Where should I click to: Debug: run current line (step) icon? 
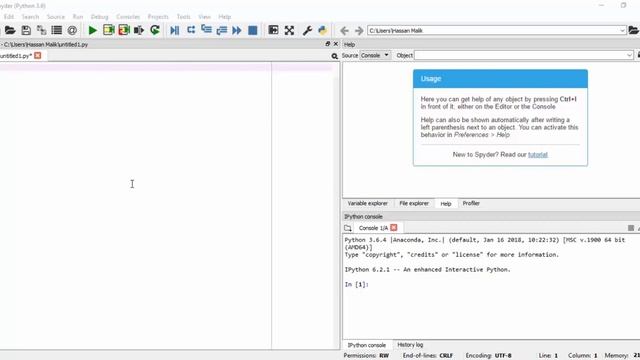191,30
